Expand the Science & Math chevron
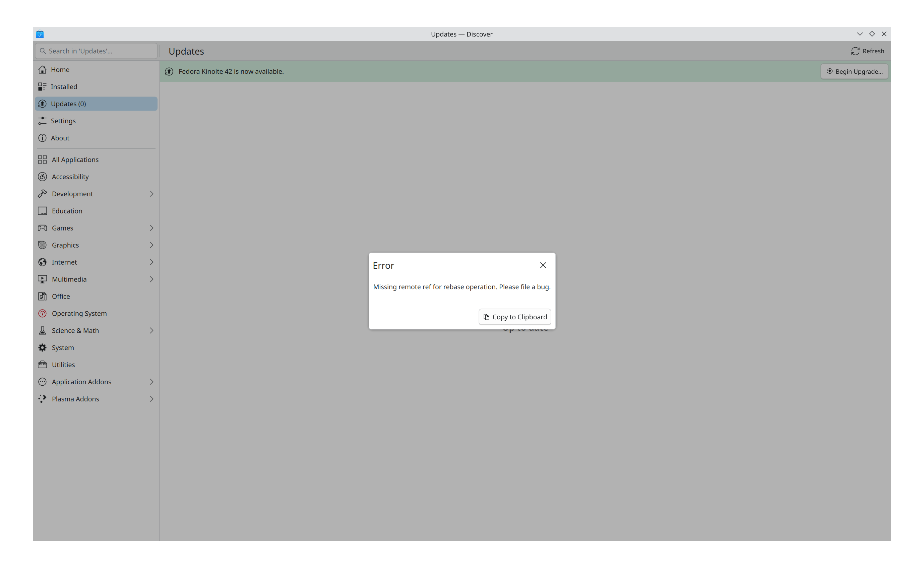924x580 pixels. point(151,330)
